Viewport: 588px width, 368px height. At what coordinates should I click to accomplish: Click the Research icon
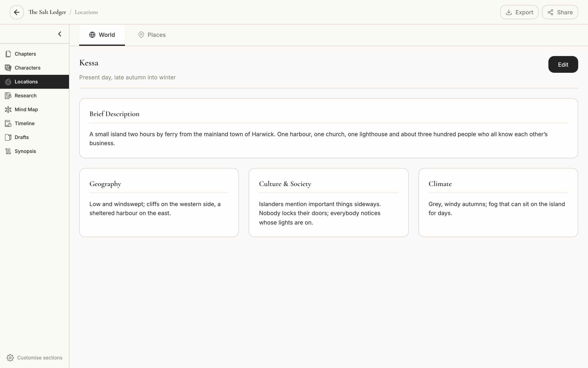pos(8,96)
